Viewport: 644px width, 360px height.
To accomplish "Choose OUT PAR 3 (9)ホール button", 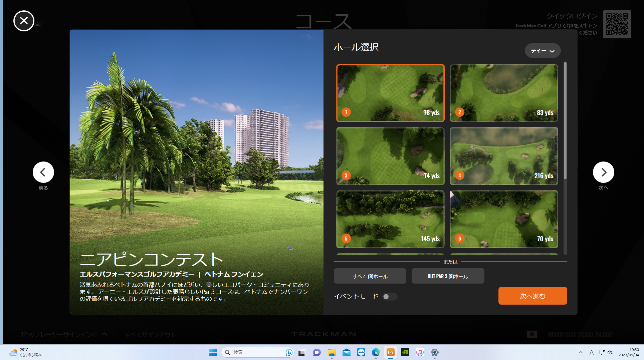I will tap(448, 276).
